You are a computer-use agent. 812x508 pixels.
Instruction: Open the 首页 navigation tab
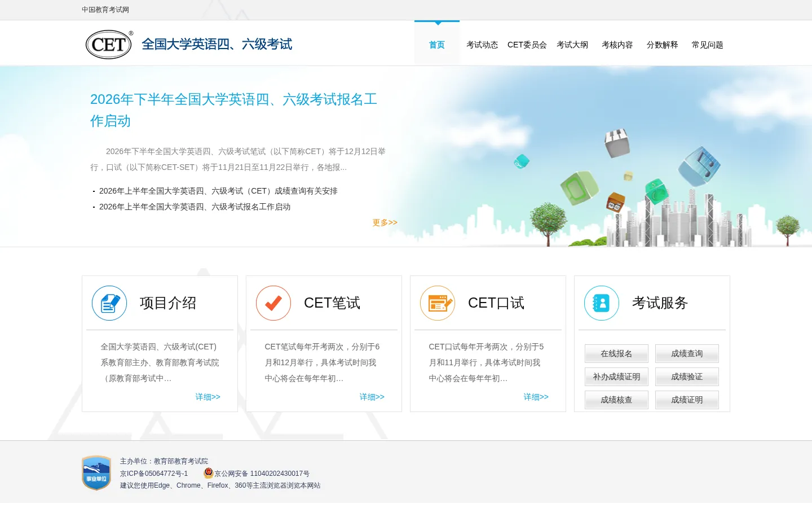pos(437,45)
